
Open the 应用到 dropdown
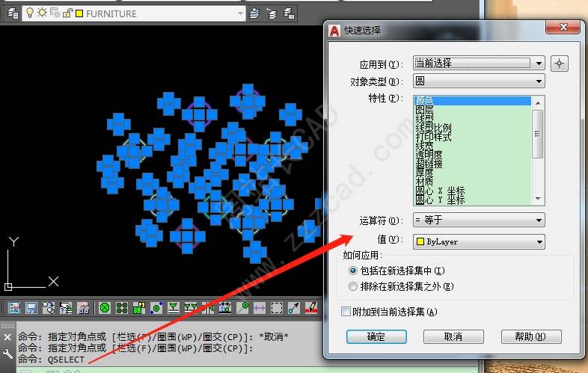tap(479, 64)
